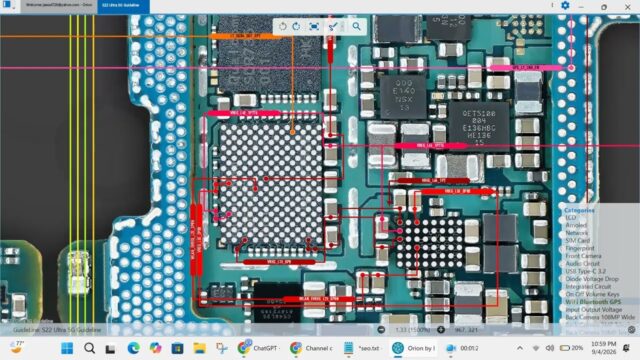Select Diode Voltage Drop category
The width and height of the screenshot is (640, 360).
592,279
